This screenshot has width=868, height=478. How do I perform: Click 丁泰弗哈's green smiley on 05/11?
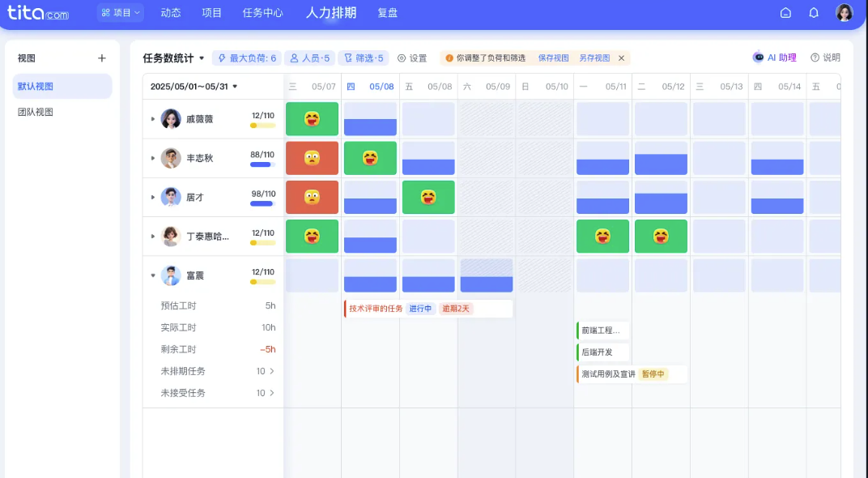[602, 236]
